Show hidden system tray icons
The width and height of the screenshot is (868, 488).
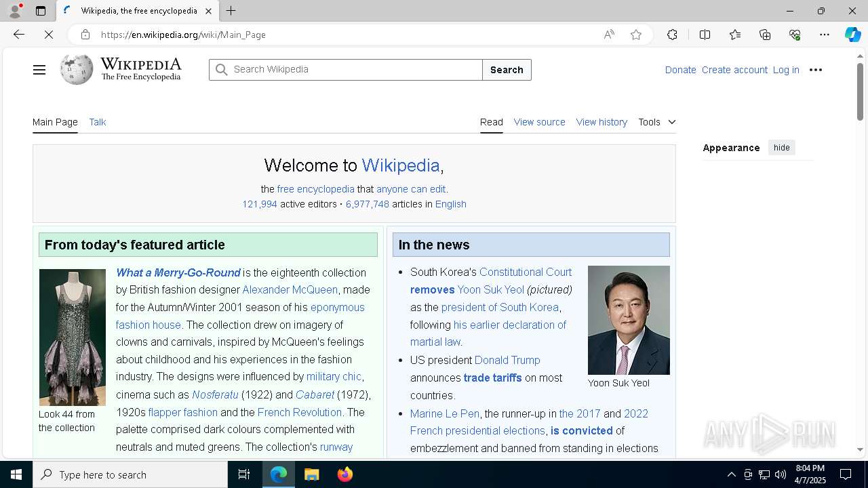click(x=731, y=474)
